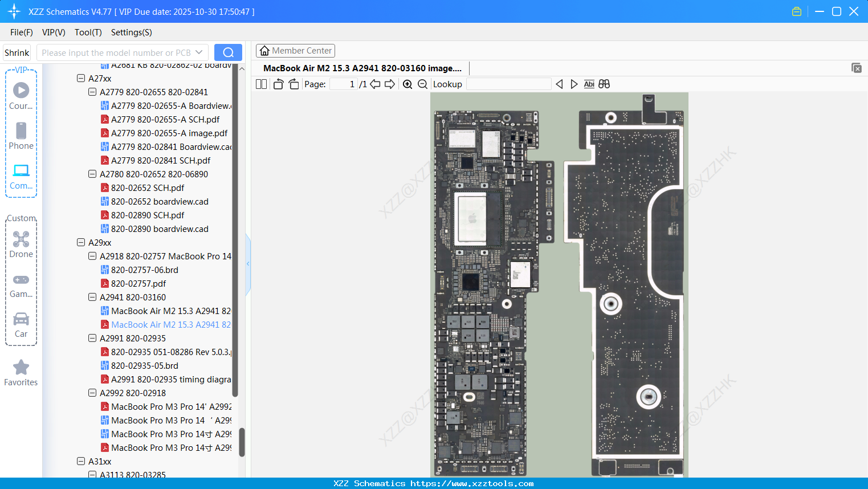The width and height of the screenshot is (868, 489).
Task: Collapse the A2780 820-02652 820-06890 node
Action: 92,174
